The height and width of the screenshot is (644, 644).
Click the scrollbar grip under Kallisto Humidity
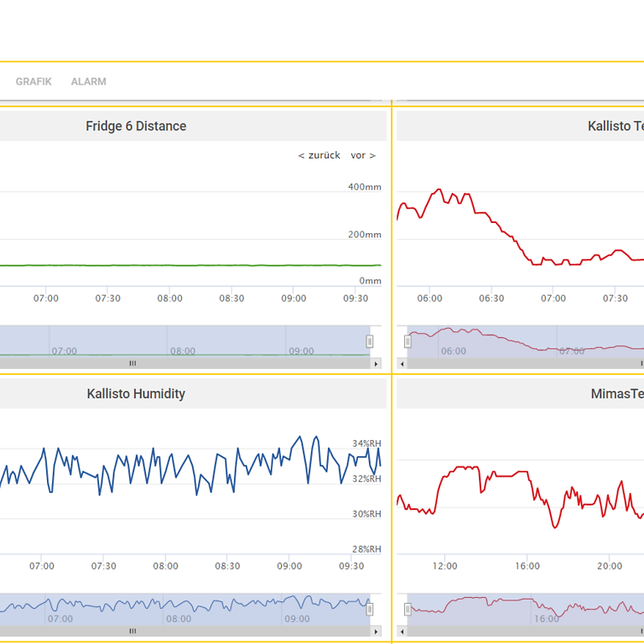click(132, 631)
